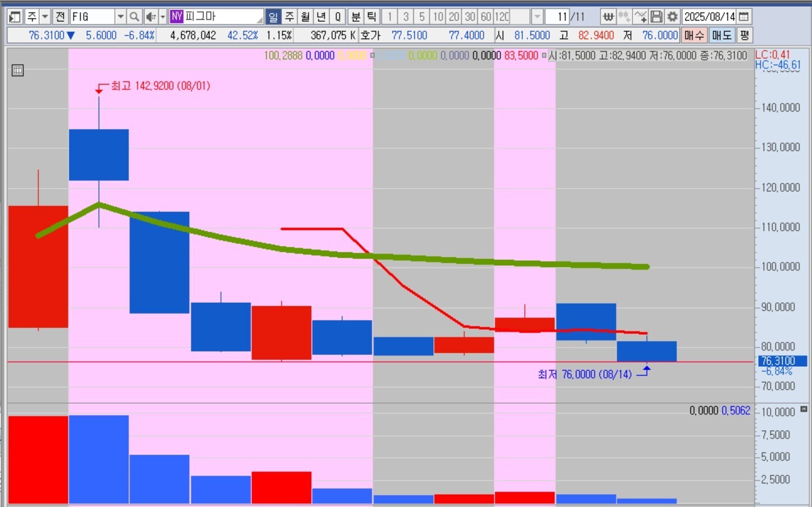This screenshot has width=812, height=507.
Task: Open the custom interval dropdown arrow
Action: tap(537, 17)
